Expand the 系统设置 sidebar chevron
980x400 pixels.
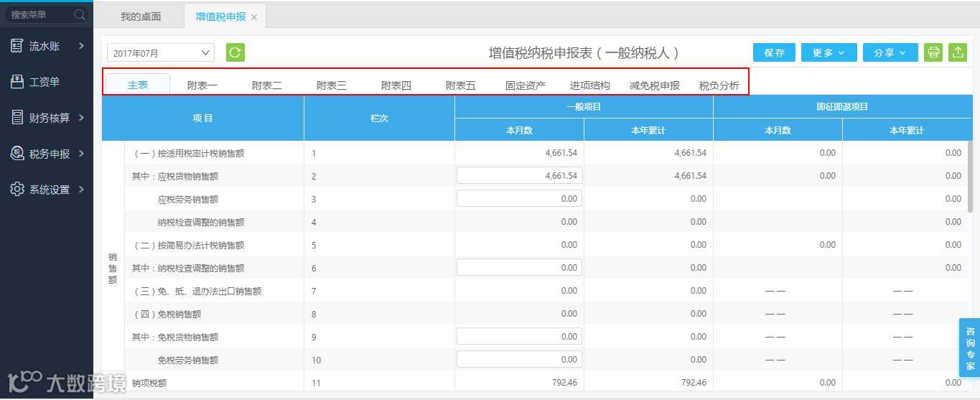[x=81, y=190]
